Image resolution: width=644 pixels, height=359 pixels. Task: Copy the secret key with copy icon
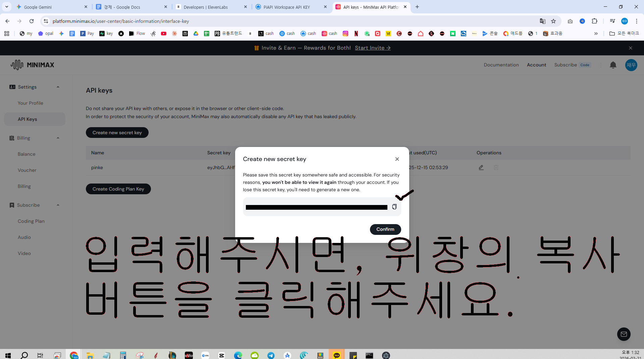(x=394, y=207)
